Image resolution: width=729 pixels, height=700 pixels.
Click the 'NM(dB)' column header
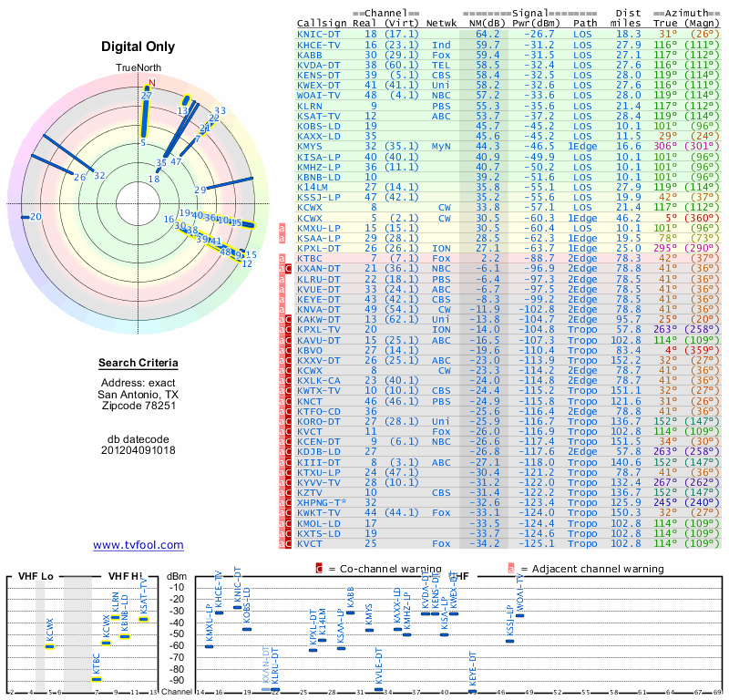click(487, 24)
